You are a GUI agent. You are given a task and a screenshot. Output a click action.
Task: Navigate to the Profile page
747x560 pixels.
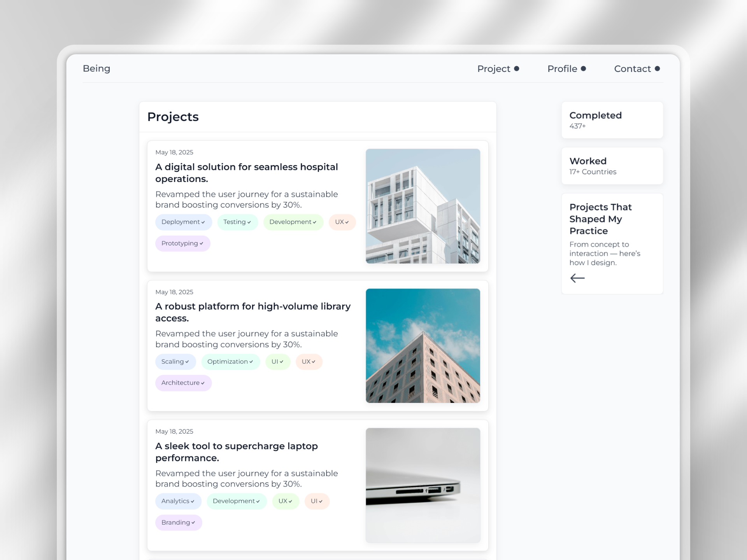click(563, 68)
